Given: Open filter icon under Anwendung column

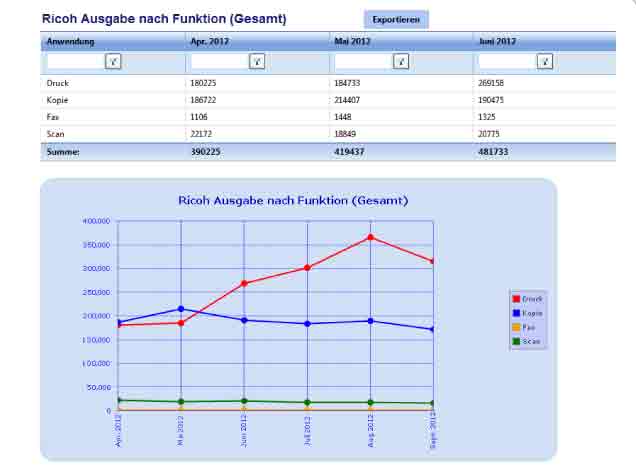Looking at the screenshot, I should tap(113, 62).
